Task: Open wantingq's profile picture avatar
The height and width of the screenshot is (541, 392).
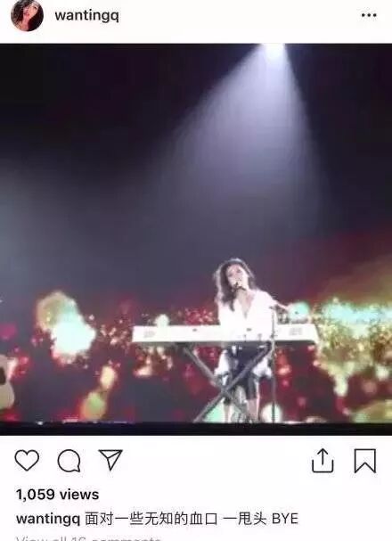Action: coord(27,15)
